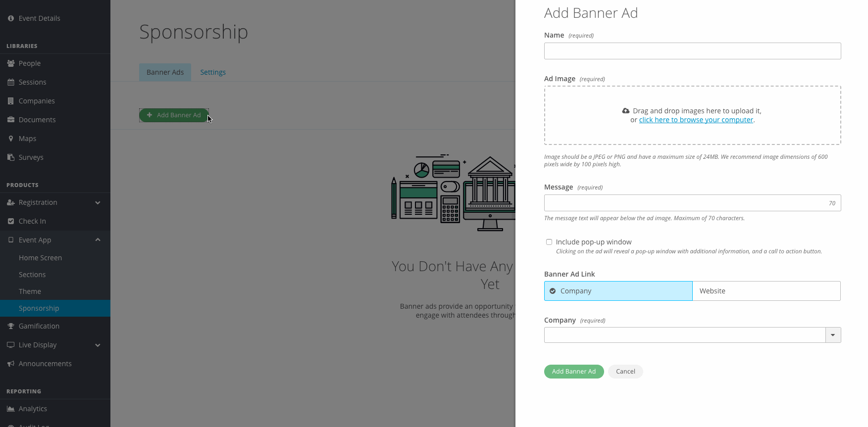Click the Announcements megaphone icon
Viewport: 868px width, 427px height.
point(11,364)
